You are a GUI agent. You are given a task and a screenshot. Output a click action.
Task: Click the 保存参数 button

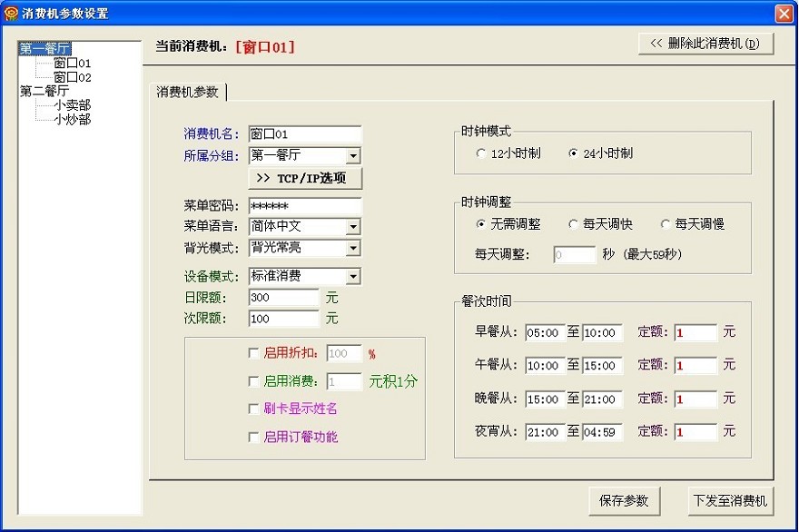click(x=624, y=500)
